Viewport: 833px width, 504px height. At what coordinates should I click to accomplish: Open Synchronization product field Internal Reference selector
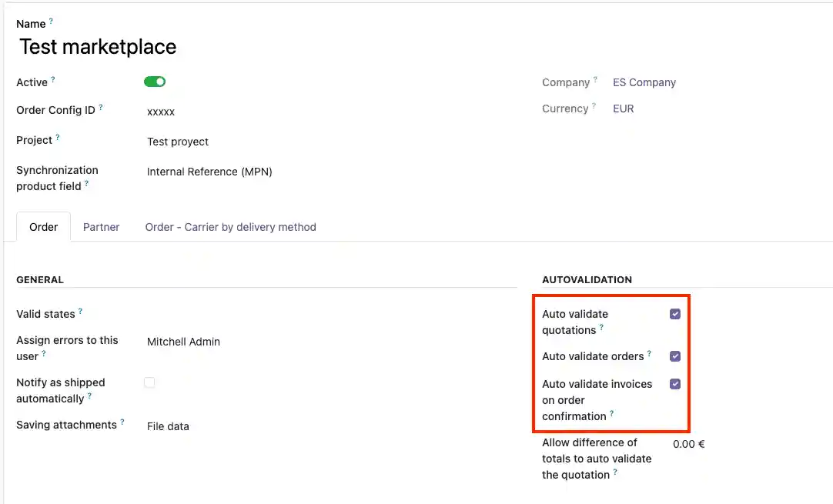209,172
